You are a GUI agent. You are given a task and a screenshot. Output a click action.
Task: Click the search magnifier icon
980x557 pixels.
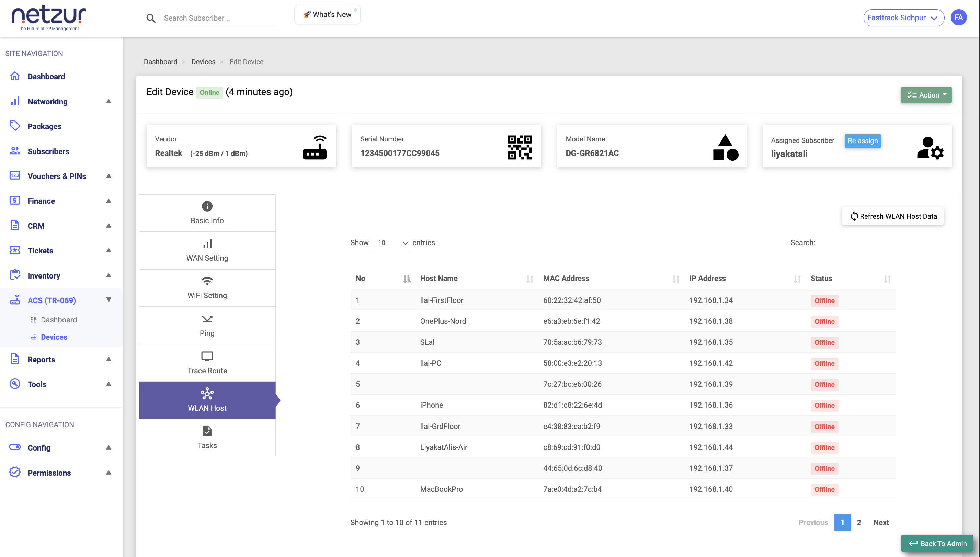click(x=151, y=18)
